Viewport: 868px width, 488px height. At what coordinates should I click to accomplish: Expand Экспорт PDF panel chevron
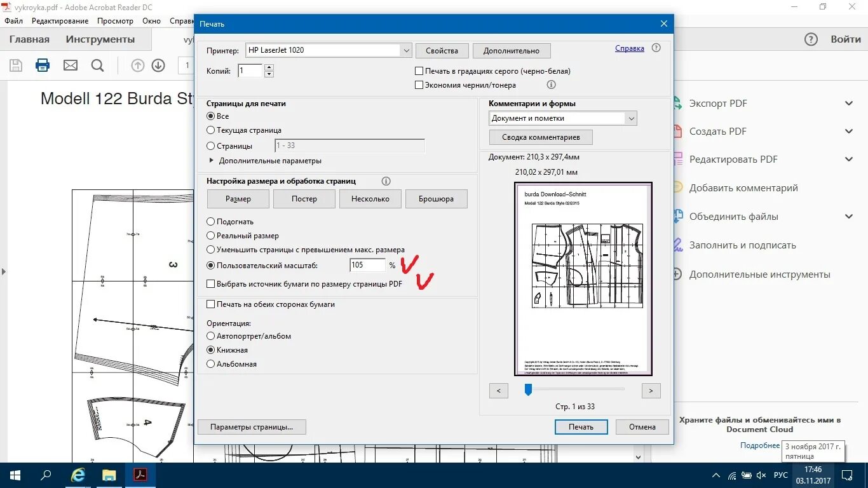point(849,103)
